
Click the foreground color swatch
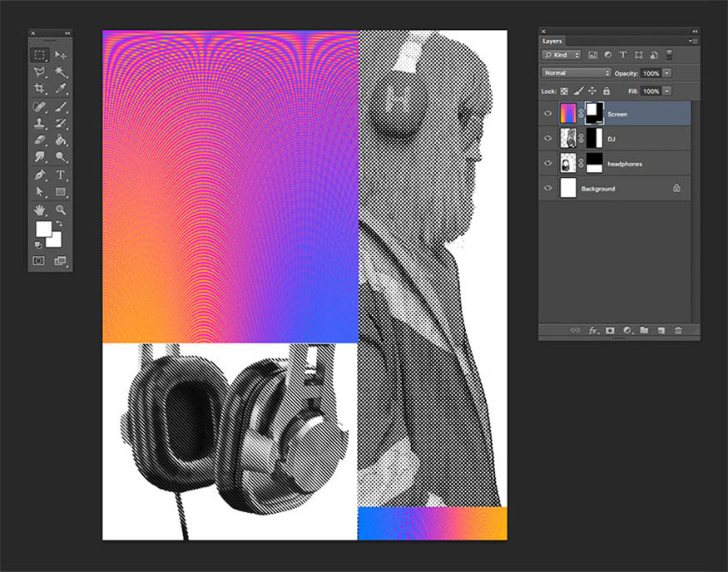42,230
